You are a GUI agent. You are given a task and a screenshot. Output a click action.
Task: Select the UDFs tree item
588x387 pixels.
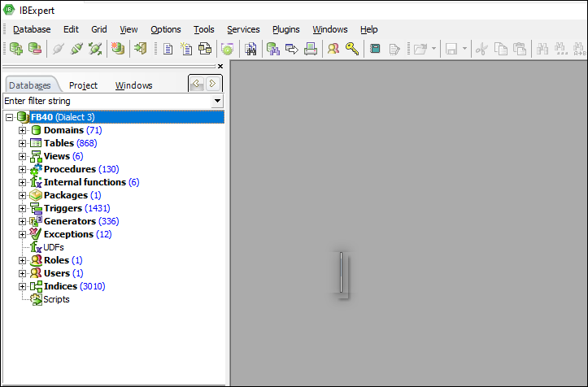[53, 247]
